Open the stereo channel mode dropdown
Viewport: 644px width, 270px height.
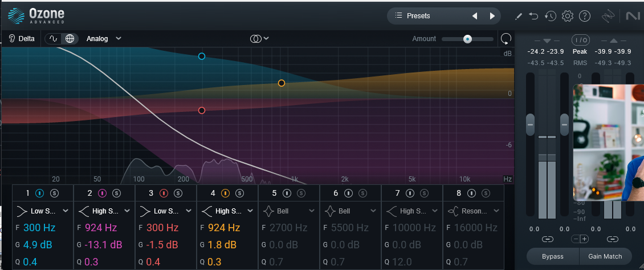[259, 39]
